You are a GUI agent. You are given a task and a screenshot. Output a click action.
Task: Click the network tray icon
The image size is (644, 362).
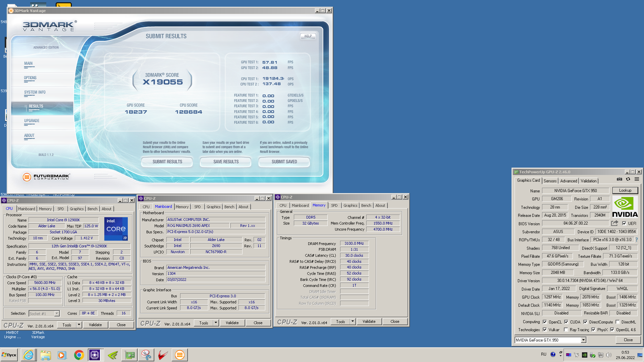pyautogui.click(x=601, y=355)
